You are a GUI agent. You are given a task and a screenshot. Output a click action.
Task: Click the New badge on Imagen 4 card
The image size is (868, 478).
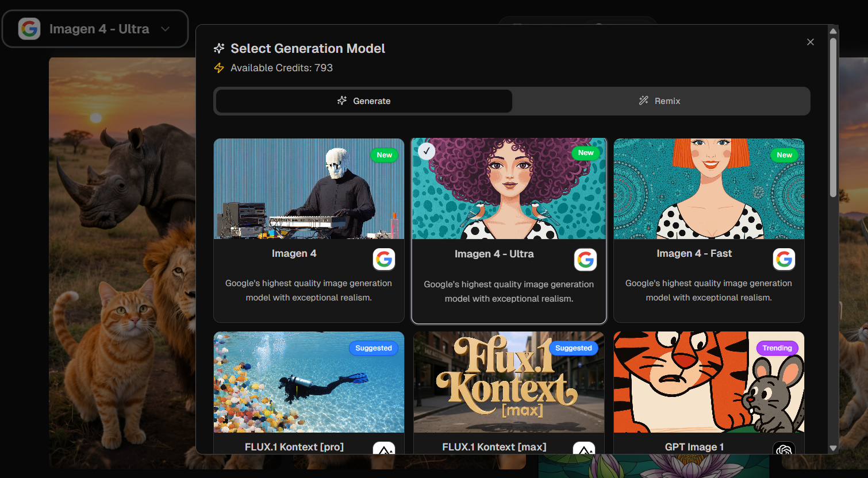pos(385,155)
